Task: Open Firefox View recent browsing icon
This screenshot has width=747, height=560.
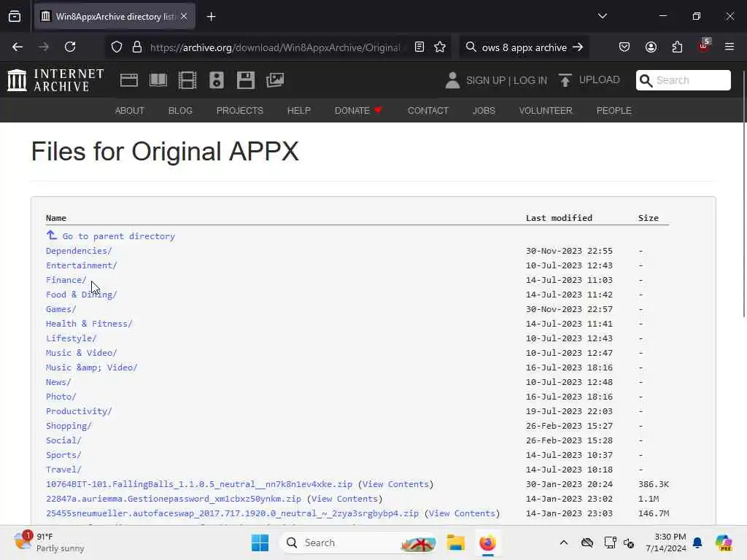Action: (15, 17)
